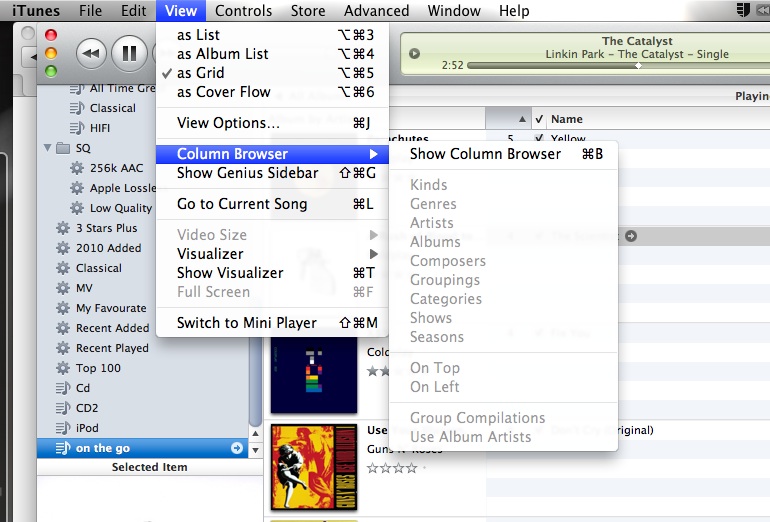Choose Go to Current Song
Viewport: 770px width, 522px height.
pyautogui.click(x=272, y=204)
